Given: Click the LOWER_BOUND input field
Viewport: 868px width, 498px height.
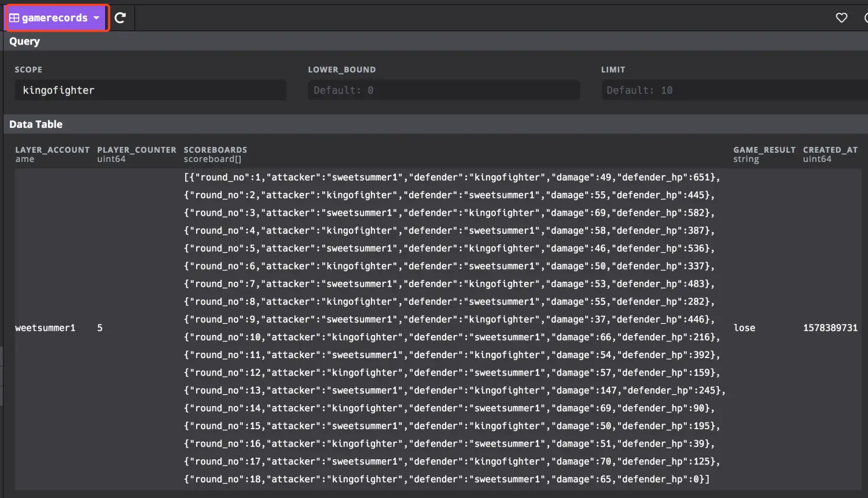Looking at the screenshot, I should pyautogui.click(x=443, y=90).
